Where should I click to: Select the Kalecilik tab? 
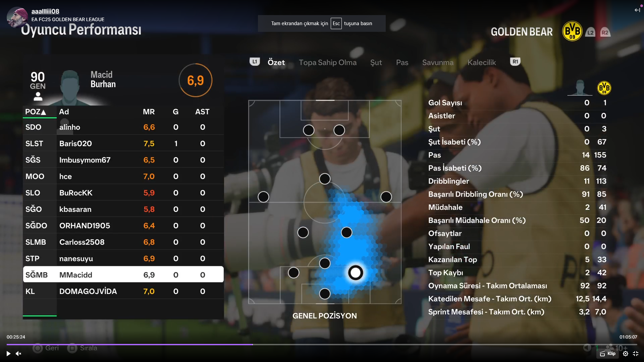point(482,62)
